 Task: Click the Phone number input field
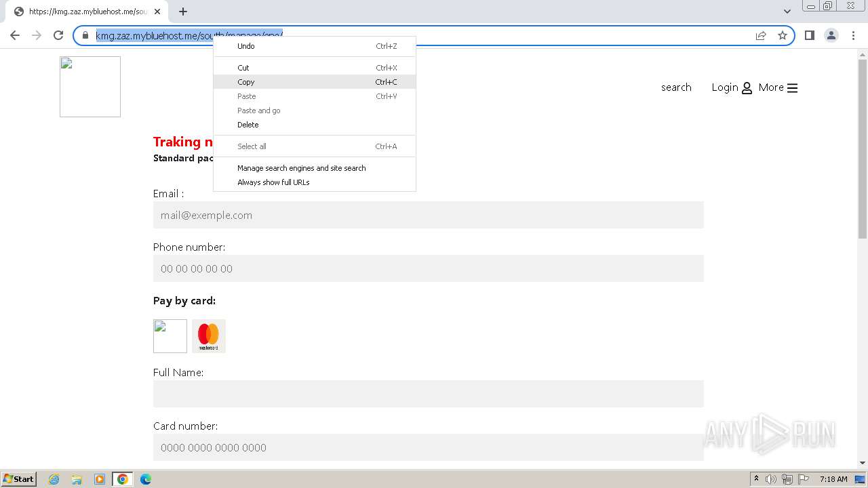click(429, 268)
